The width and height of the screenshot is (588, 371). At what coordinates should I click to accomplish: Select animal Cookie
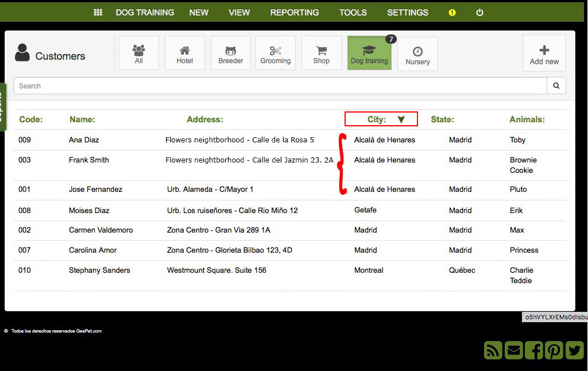[521, 171]
